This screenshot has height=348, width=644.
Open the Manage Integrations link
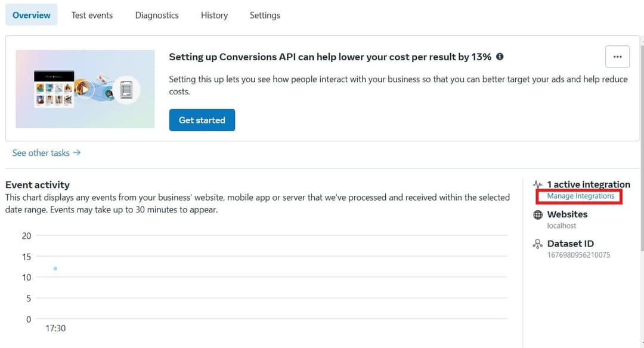point(581,196)
